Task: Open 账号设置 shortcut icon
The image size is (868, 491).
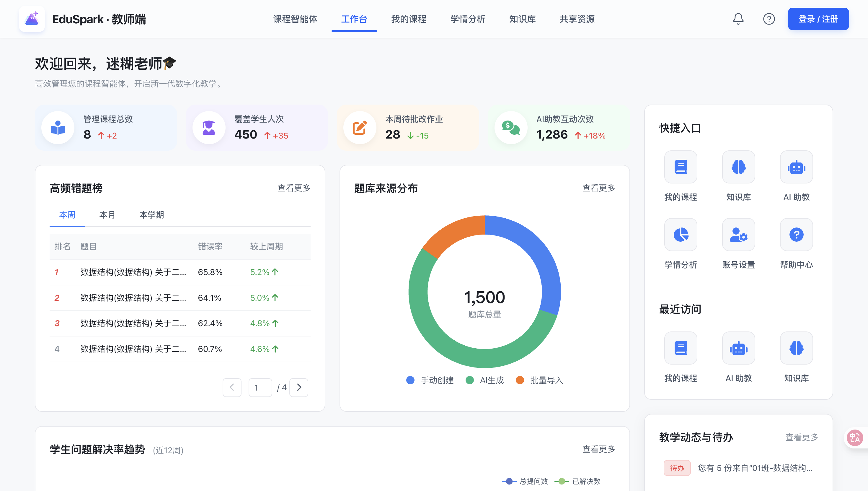Action: 738,234
